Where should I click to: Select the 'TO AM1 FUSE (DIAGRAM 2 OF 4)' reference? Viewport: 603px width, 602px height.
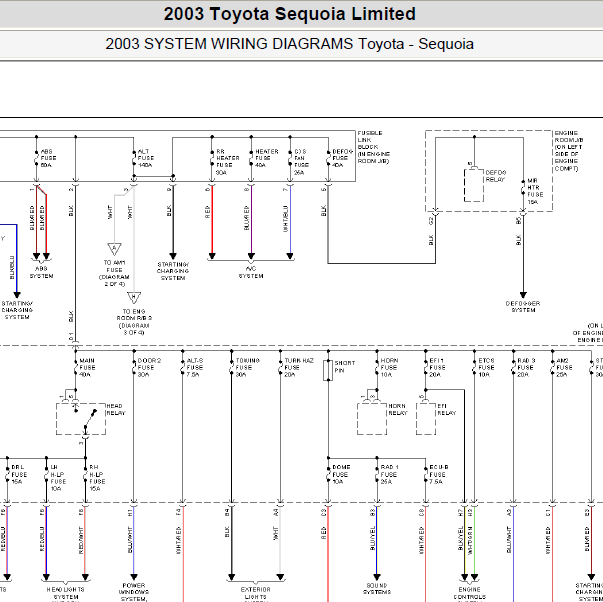(x=114, y=273)
